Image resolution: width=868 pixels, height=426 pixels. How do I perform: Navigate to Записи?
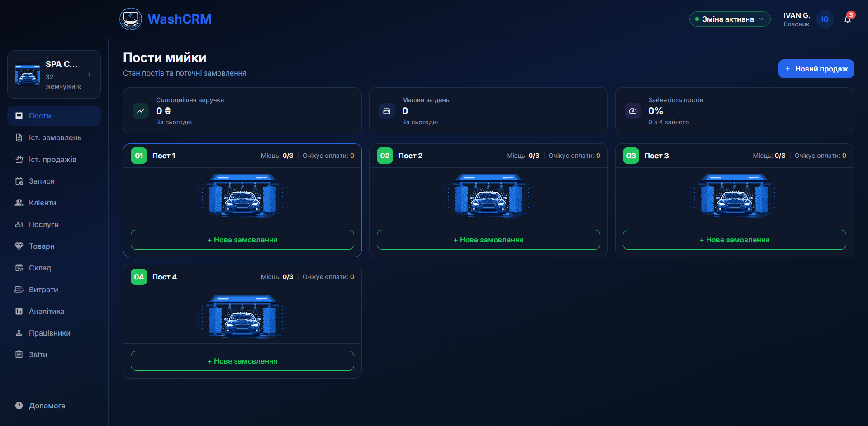pyautogui.click(x=54, y=181)
